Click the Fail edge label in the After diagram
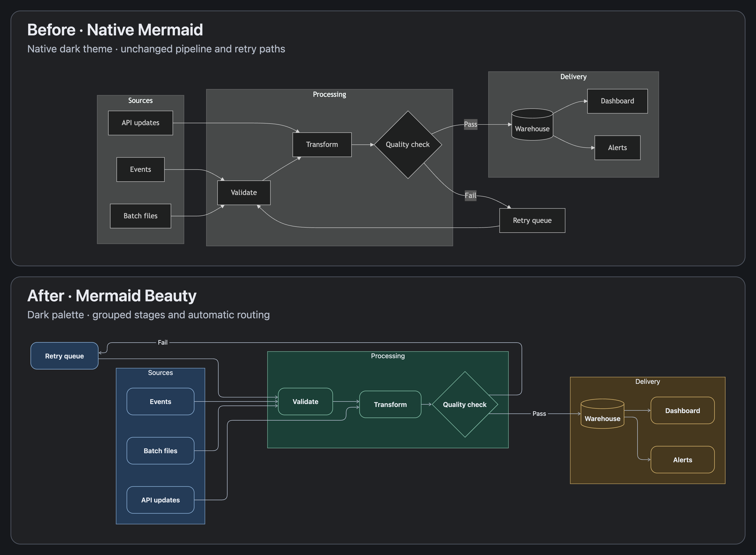Screen dimensions: 756x555 [x=162, y=342]
